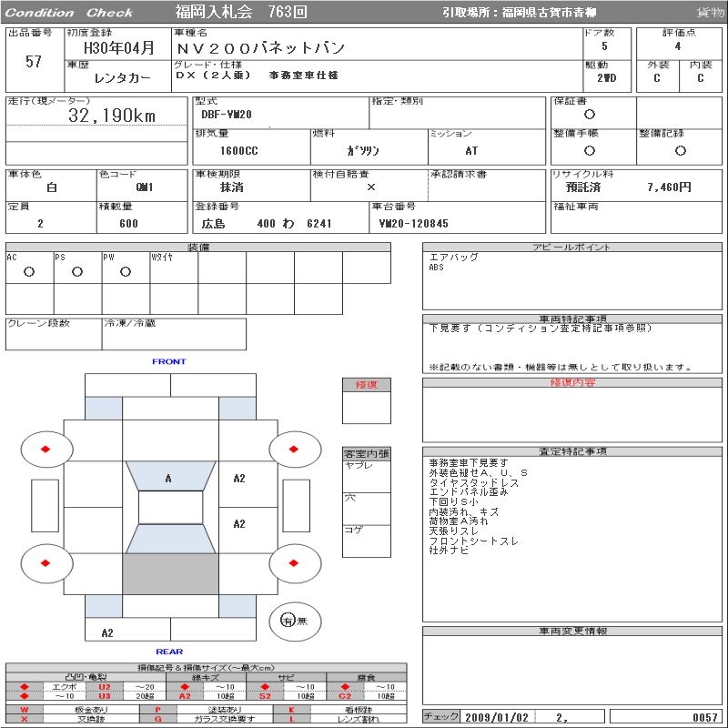Click the red S2 rust legend code
The width and height of the screenshot is (728, 728).
click(x=265, y=696)
